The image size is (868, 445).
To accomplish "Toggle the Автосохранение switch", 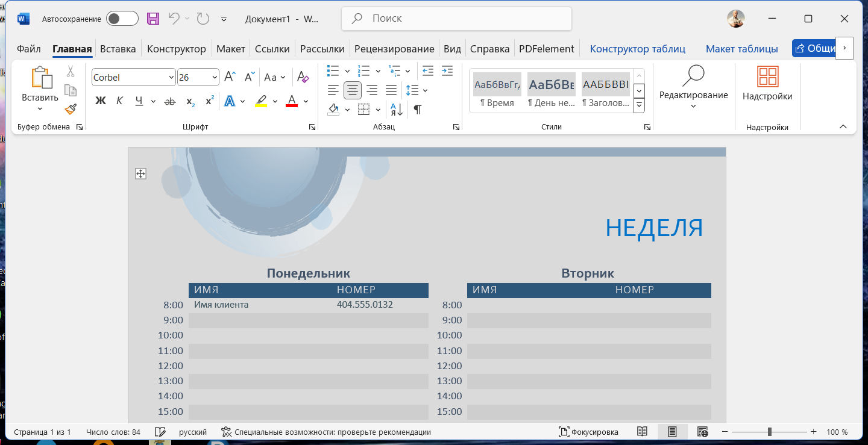I will 122,19.
